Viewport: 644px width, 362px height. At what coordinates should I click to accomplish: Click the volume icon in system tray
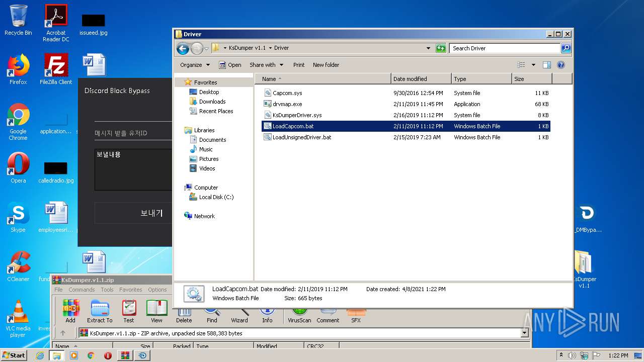(572, 355)
